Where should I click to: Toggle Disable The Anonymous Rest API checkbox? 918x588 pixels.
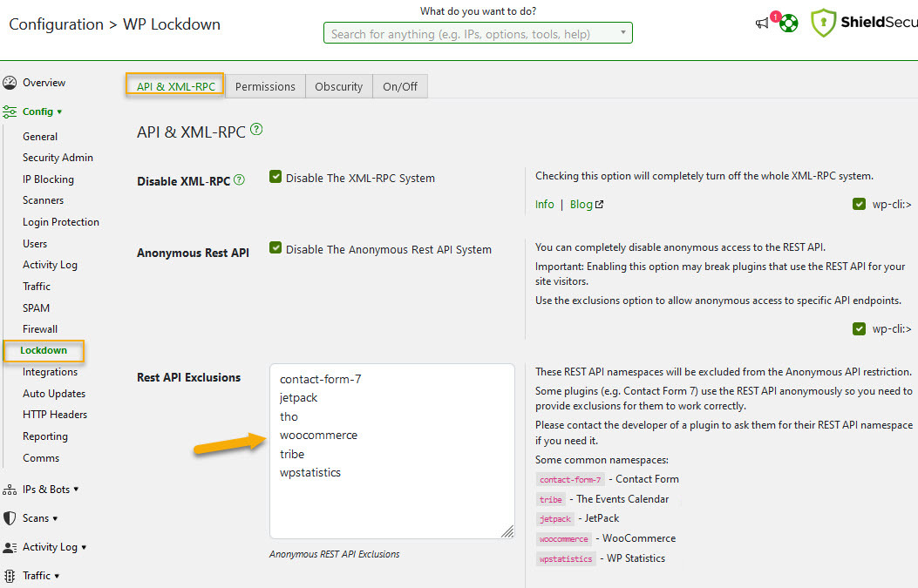coord(275,248)
